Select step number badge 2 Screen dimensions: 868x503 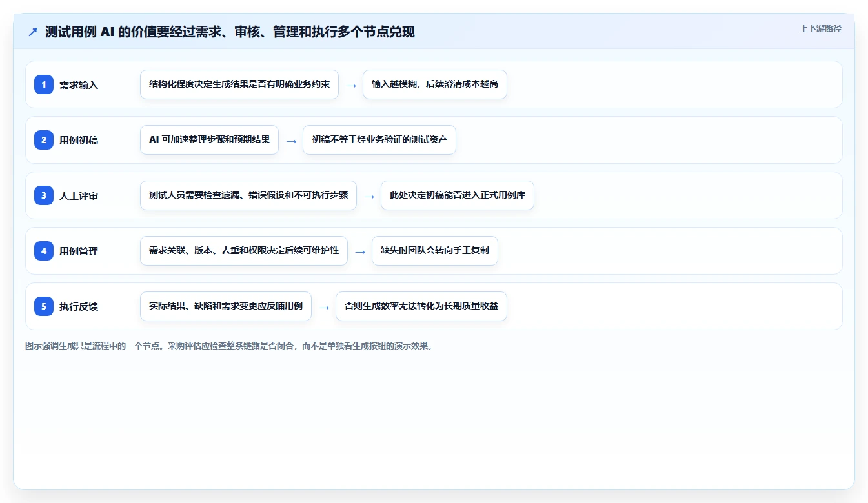[44, 140]
